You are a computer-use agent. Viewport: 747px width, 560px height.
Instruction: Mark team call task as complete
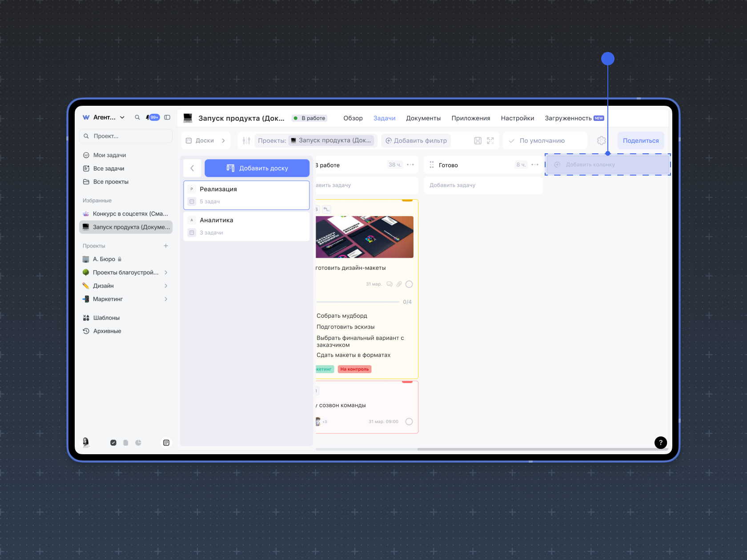pyautogui.click(x=409, y=421)
